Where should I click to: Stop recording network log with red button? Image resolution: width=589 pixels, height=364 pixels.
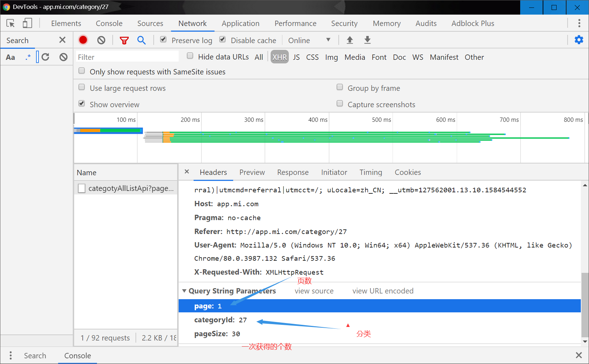83,40
